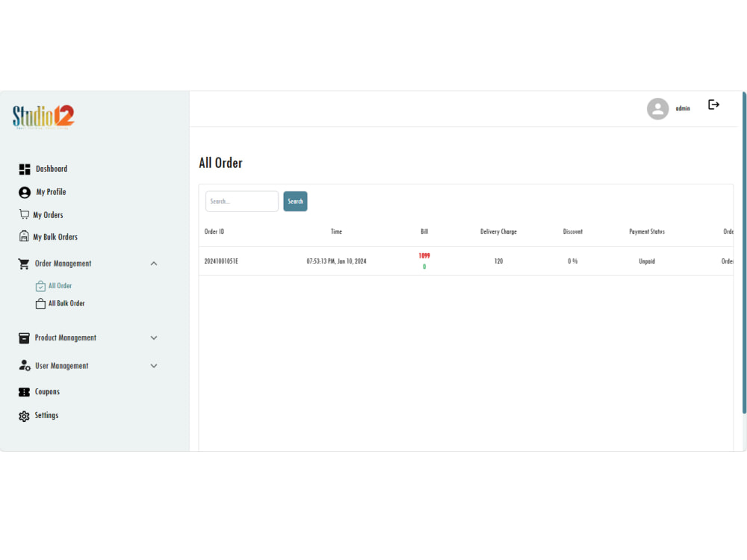
Task: Click the Delivery Charge column header
Action: [498, 231]
